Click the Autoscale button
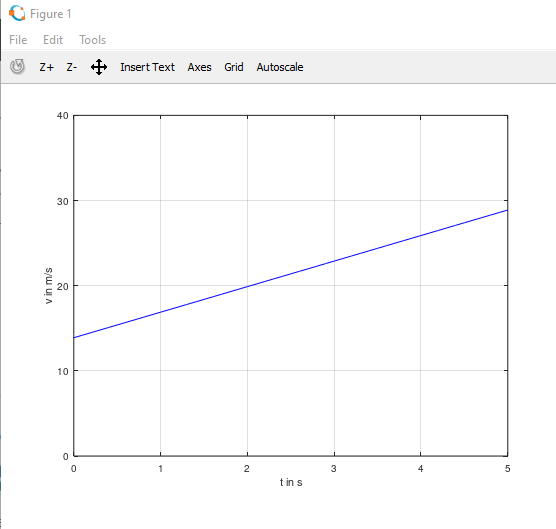556x529 pixels. [280, 67]
